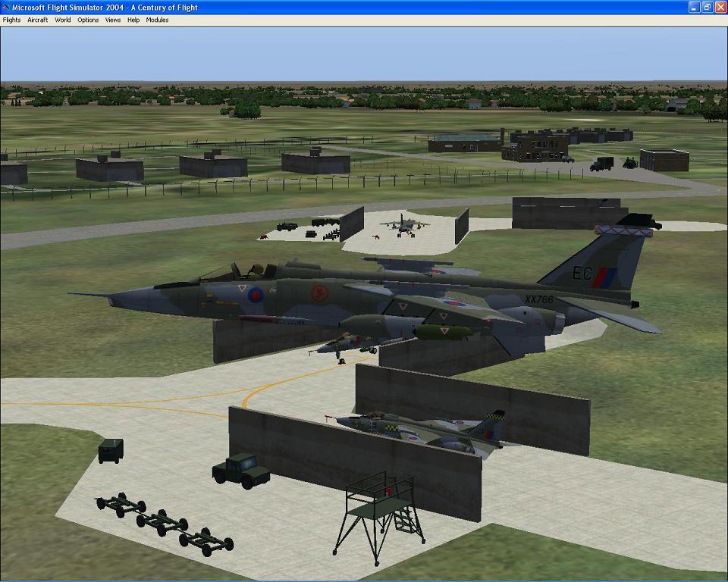
Task: Open the Flights menu
Action: 11,20
